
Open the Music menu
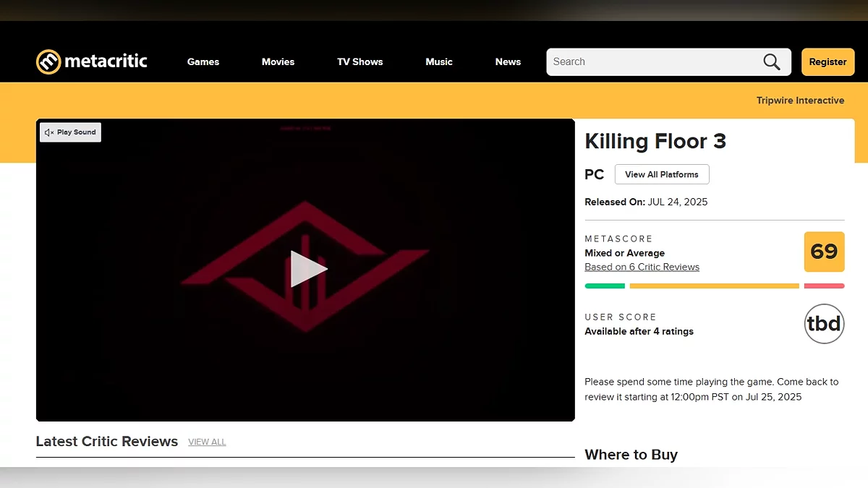[439, 62]
